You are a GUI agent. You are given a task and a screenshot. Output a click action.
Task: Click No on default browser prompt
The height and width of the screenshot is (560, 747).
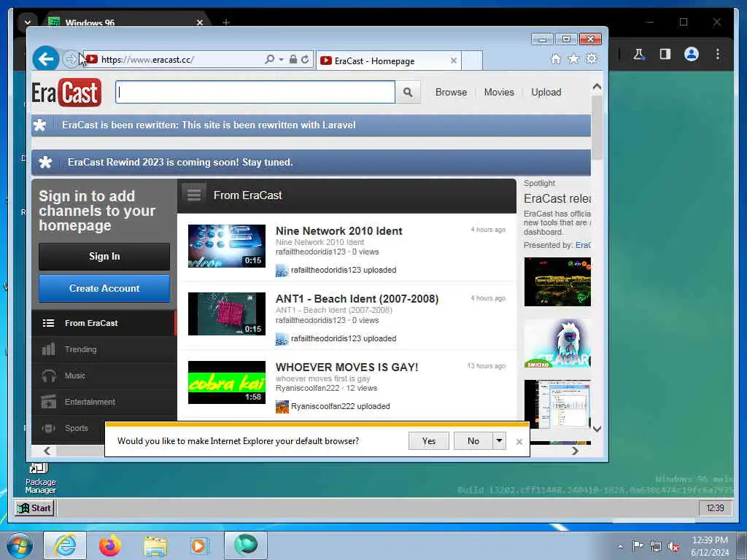pos(473,441)
